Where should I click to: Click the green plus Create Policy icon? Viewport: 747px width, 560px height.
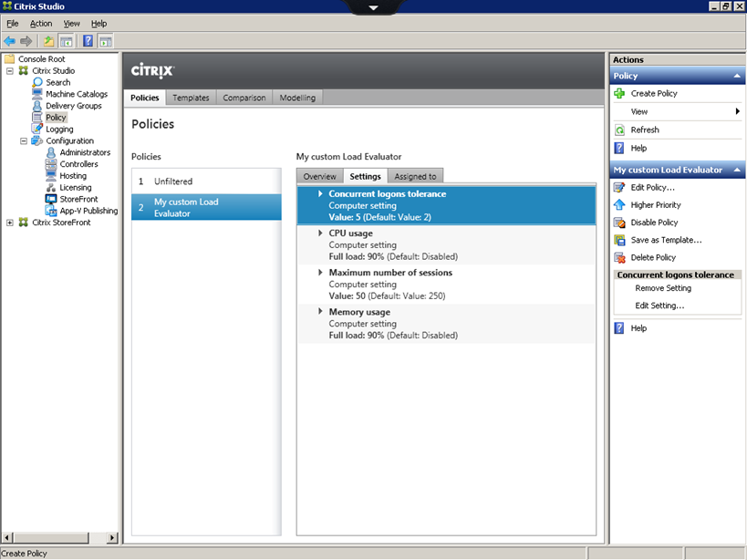point(619,93)
